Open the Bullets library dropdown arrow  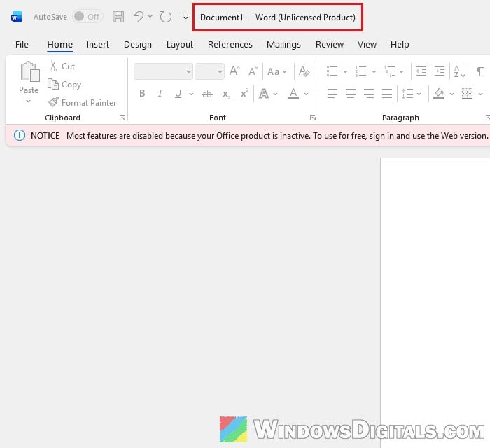345,71
